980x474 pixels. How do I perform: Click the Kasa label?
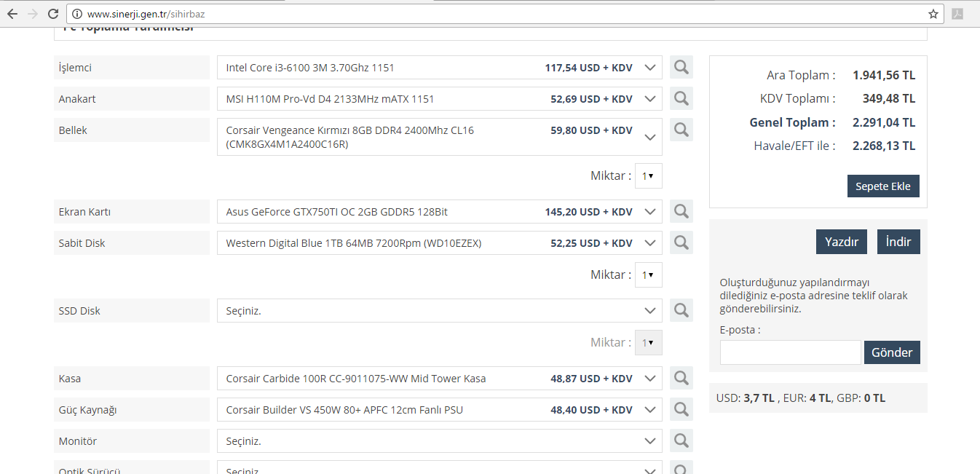70,379
